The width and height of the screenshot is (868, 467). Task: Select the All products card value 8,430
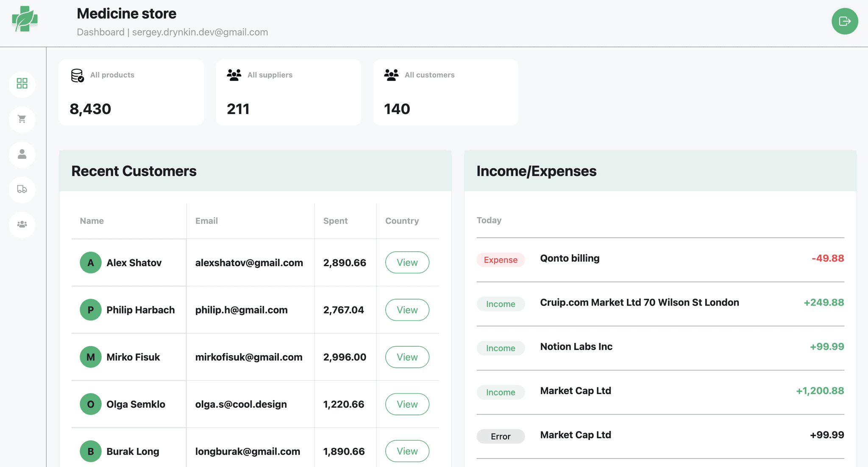click(x=90, y=109)
